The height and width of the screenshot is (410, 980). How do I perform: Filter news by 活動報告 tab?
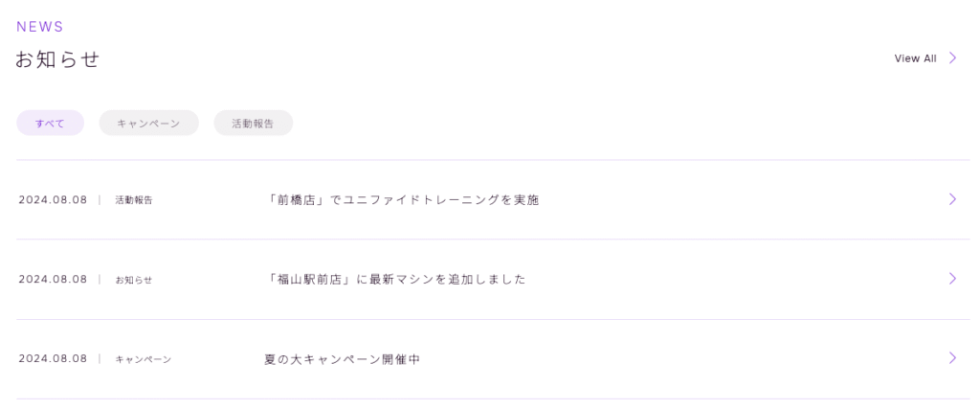coord(253,124)
